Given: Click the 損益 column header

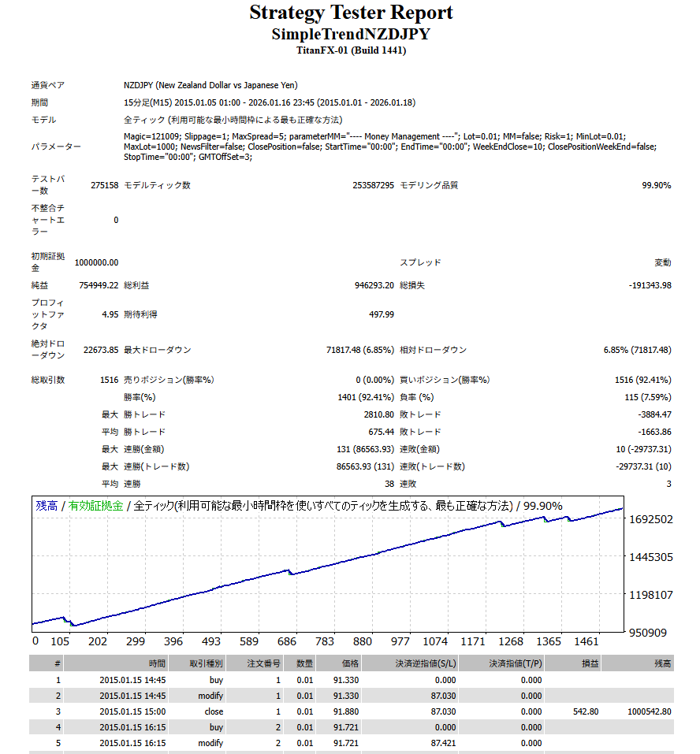Looking at the screenshot, I should point(590,663).
